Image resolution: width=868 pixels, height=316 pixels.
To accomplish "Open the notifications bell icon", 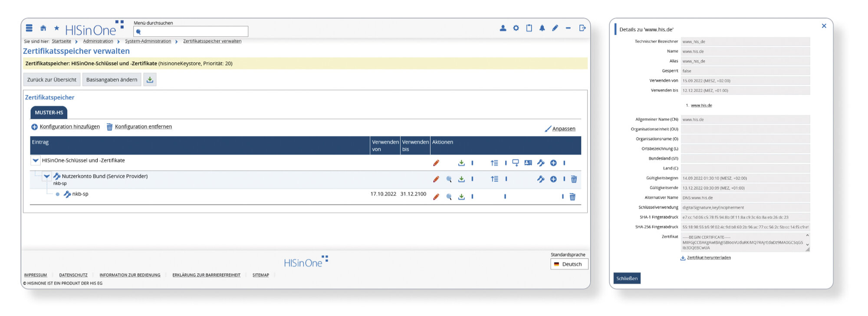I will pos(542,28).
